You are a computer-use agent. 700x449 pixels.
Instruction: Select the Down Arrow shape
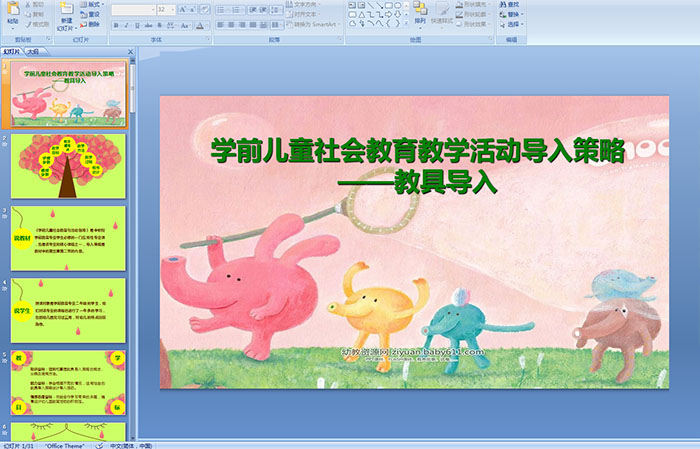(x=397, y=14)
